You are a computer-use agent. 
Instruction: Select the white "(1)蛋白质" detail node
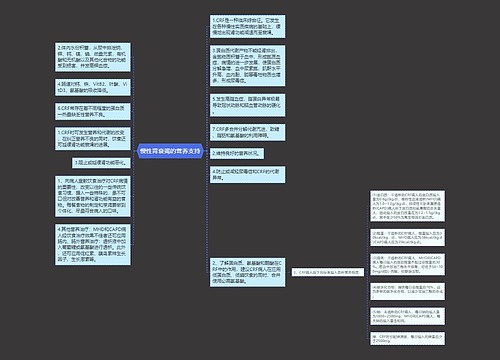pos(407,206)
